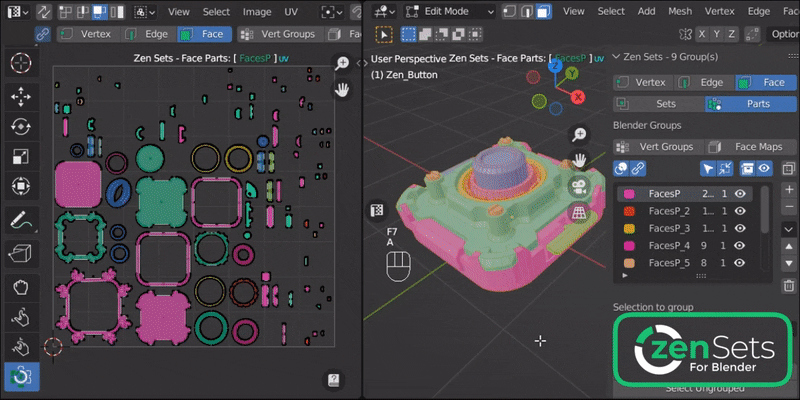Screen dimensions: 800x400
Task: Select the Rip Region tool
Action: (21, 254)
